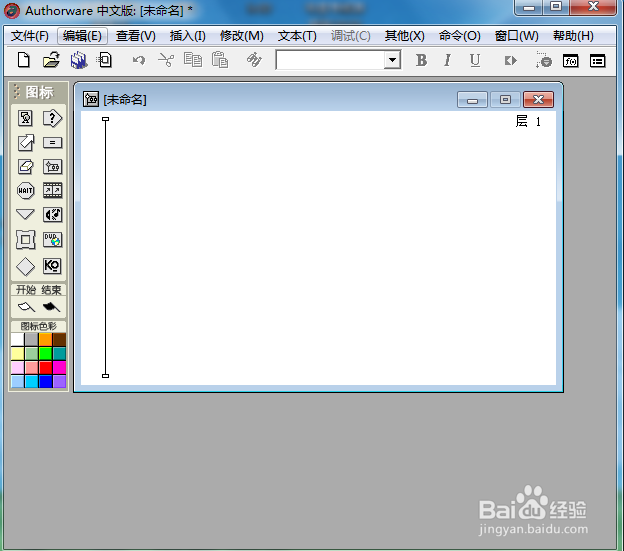Click the Undo arrow icon

pyautogui.click(x=138, y=60)
